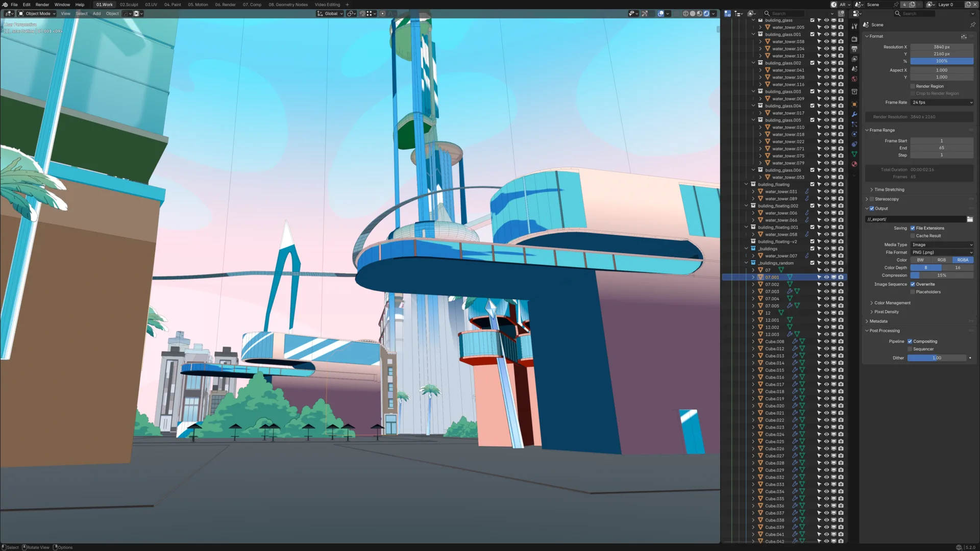Open the World properties tab

pyautogui.click(x=854, y=79)
